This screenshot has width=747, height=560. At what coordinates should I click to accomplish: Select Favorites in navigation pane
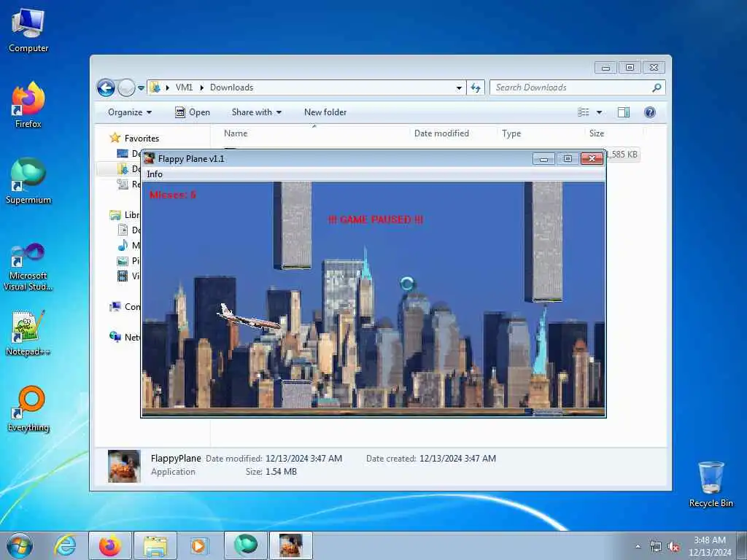(142, 138)
